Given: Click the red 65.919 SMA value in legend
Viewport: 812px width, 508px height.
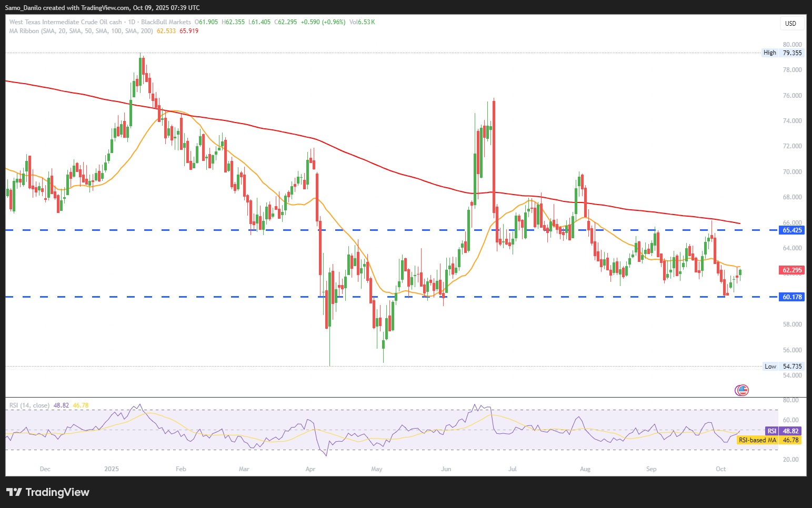Looking at the screenshot, I should [189, 31].
